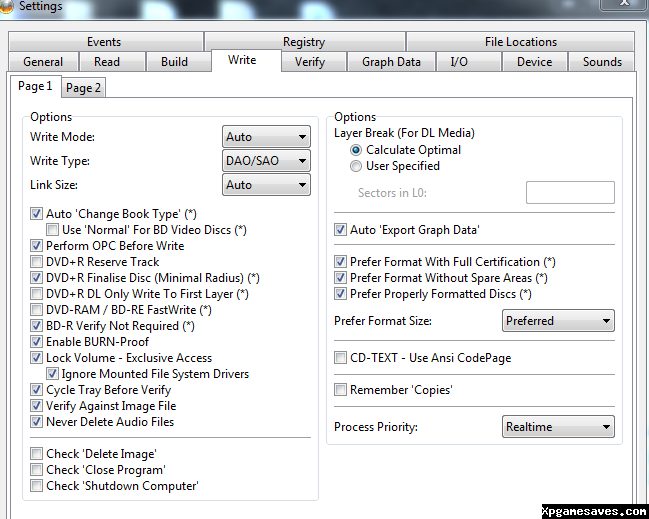649x519 pixels.
Task: Choose Calculate Optimal radio button
Action: (356, 150)
